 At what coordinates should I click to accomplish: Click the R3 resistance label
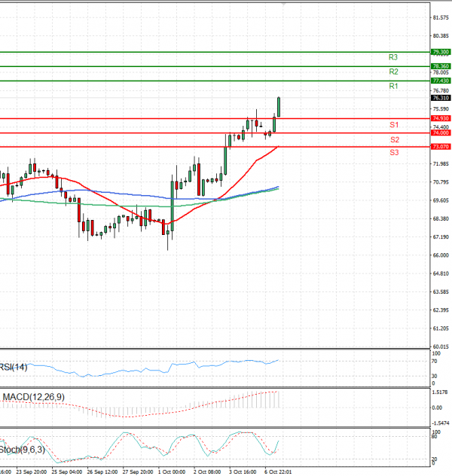click(393, 57)
